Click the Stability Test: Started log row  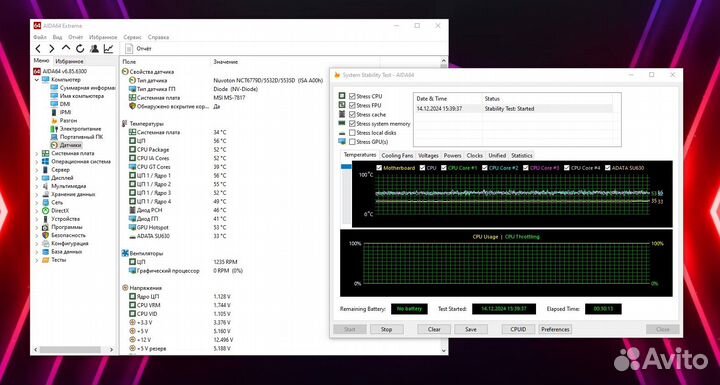513,109
